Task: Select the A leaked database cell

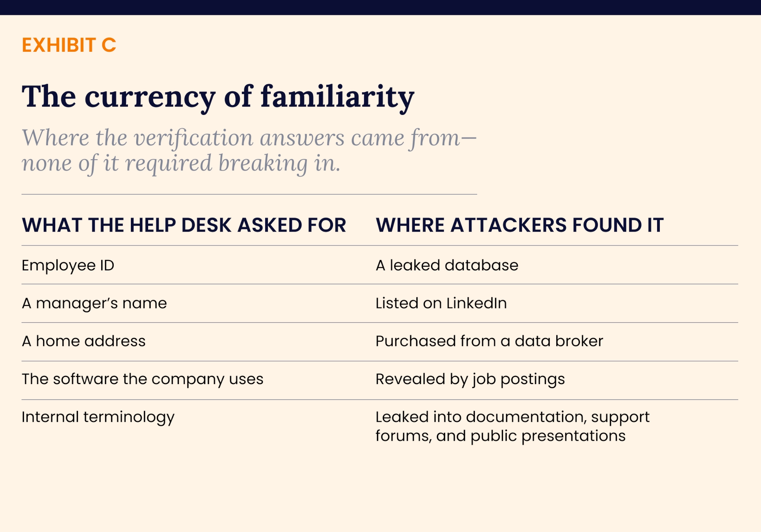Action: pyautogui.click(x=447, y=265)
